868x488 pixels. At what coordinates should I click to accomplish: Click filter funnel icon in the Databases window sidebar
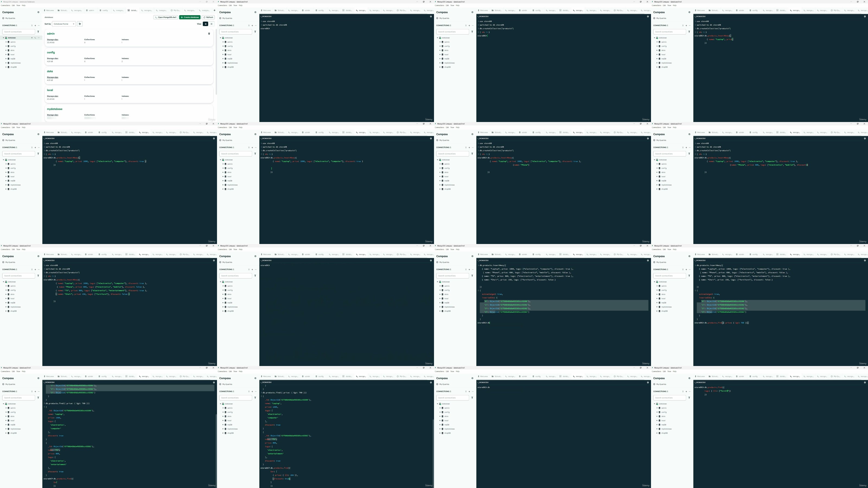tap(38, 32)
